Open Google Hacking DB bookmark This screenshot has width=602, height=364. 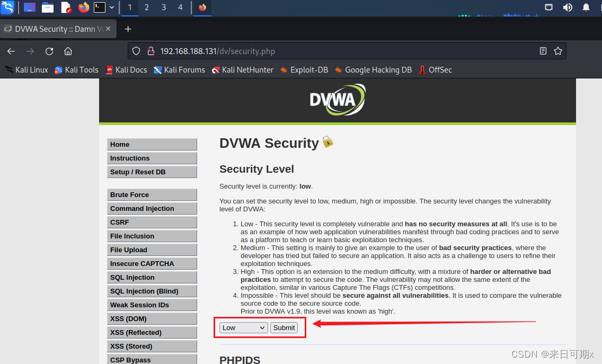click(373, 70)
